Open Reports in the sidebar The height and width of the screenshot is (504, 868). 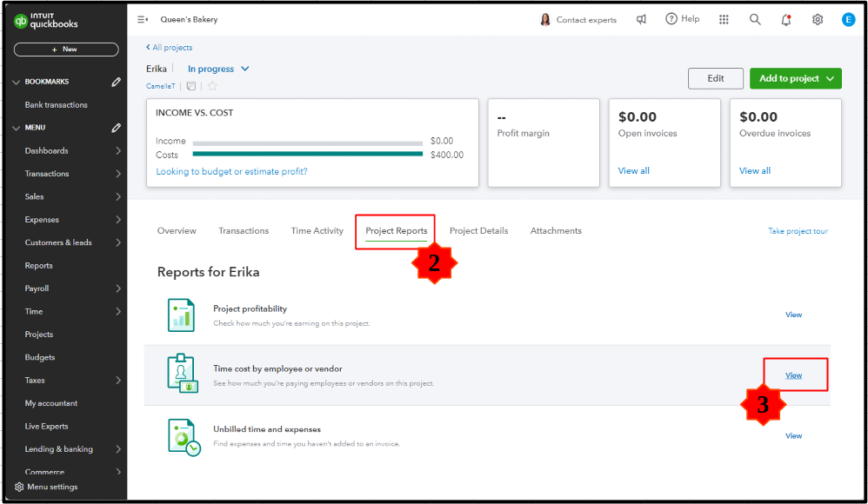tap(39, 266)
